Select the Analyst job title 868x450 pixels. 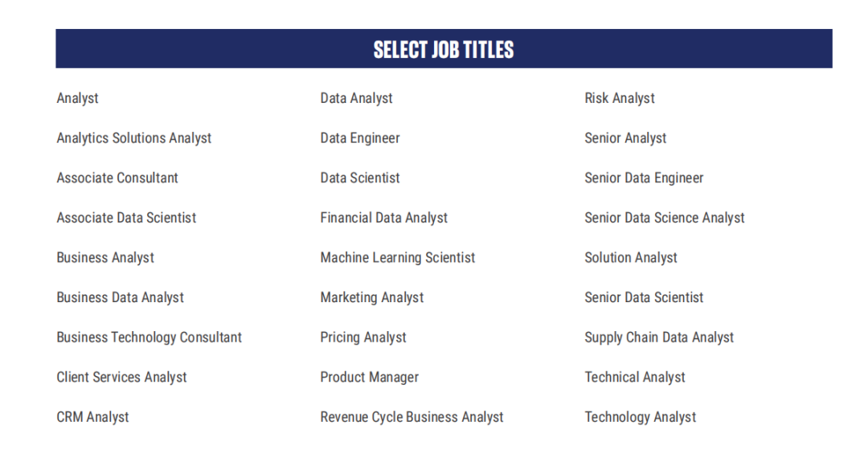click(77, 99)
